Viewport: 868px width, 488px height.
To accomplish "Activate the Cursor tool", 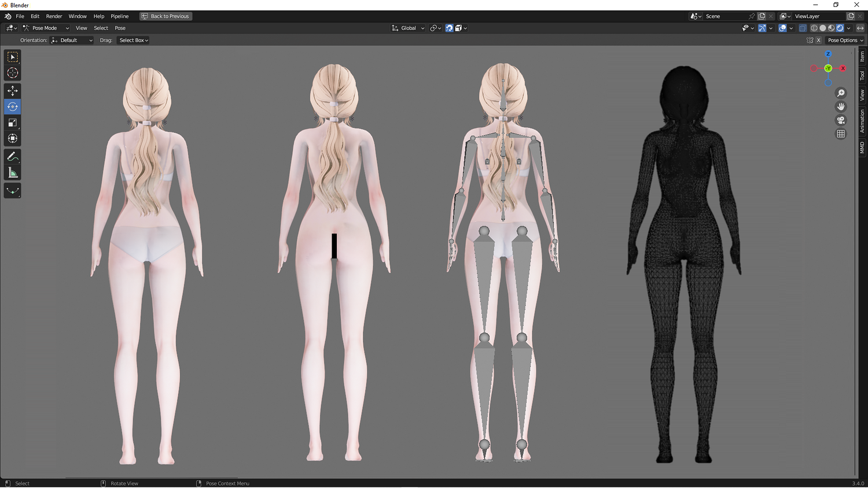I will point(12,73).
